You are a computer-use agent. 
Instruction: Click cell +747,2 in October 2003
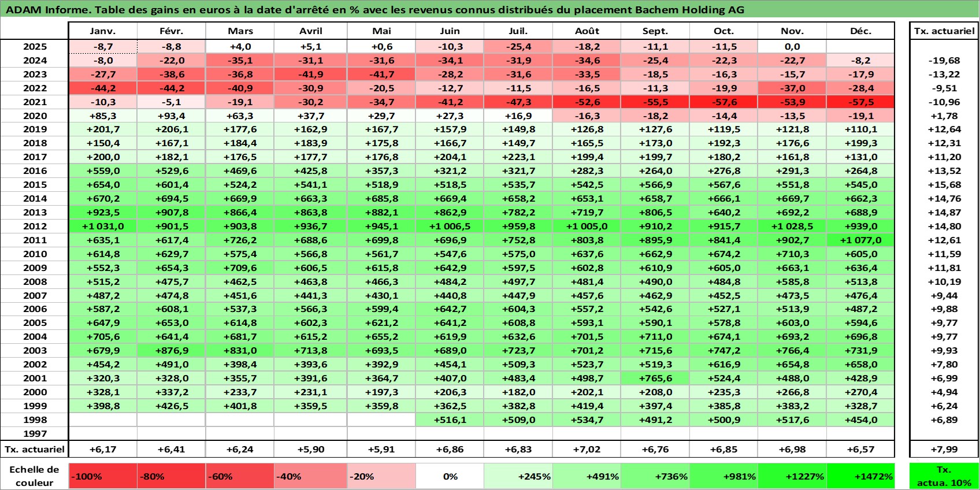point(723,351)
